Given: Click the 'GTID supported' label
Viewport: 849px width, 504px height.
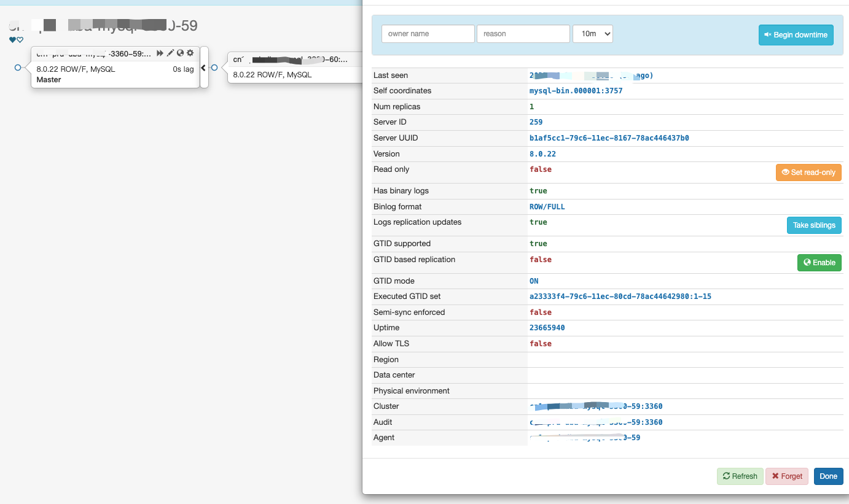Looking at the screenshot, I should [401, 244].
